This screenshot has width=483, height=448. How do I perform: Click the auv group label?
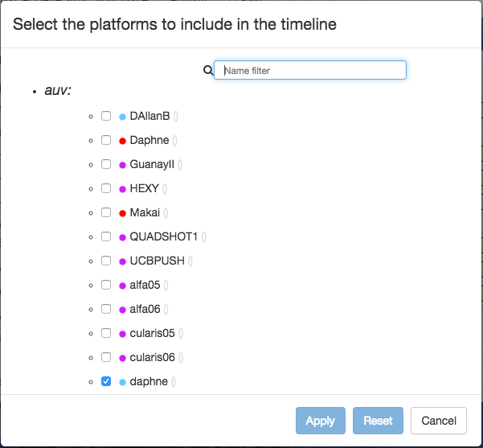58,90
